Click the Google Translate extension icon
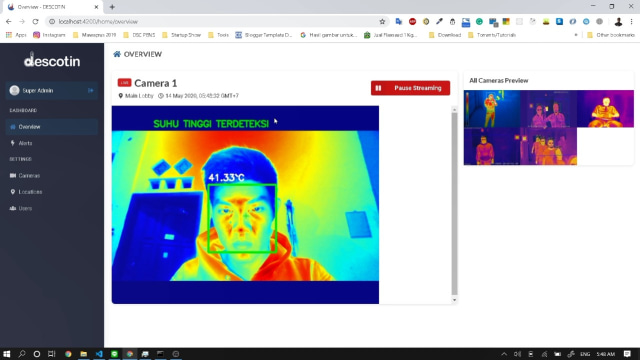This screenshot has height=360, width=640. [399, 22]
